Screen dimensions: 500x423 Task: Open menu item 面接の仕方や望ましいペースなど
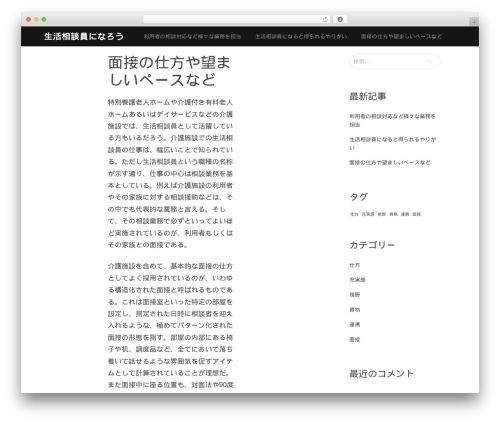[x=401, y=36]
